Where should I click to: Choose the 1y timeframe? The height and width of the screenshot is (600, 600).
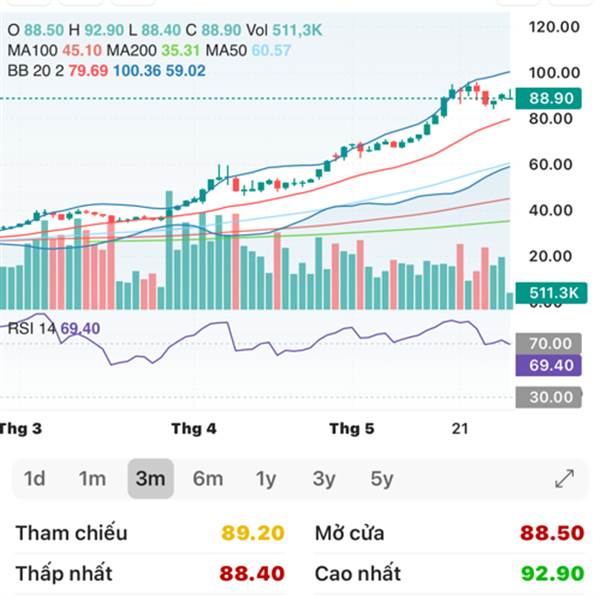pyautogui.click(x=266, y=479)
